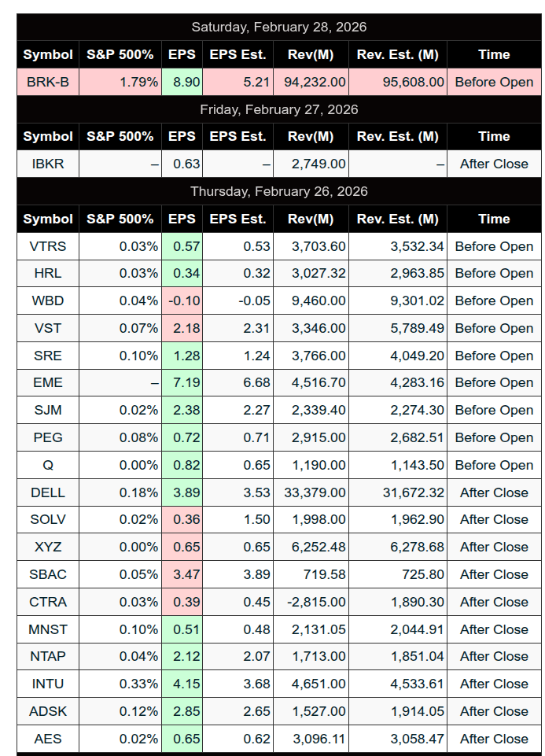Screen dimensions: 545x756
Task: Click the MNST ticker symbol
Action: point(48,629)
